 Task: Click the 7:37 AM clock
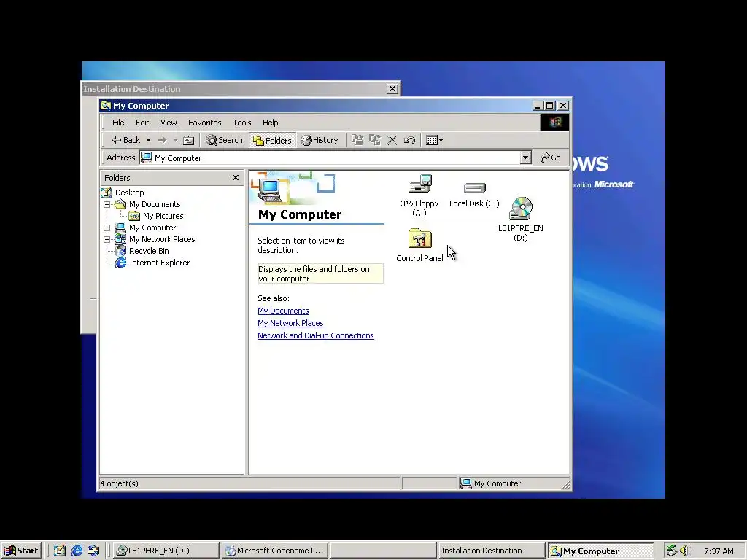pos(719,551)
